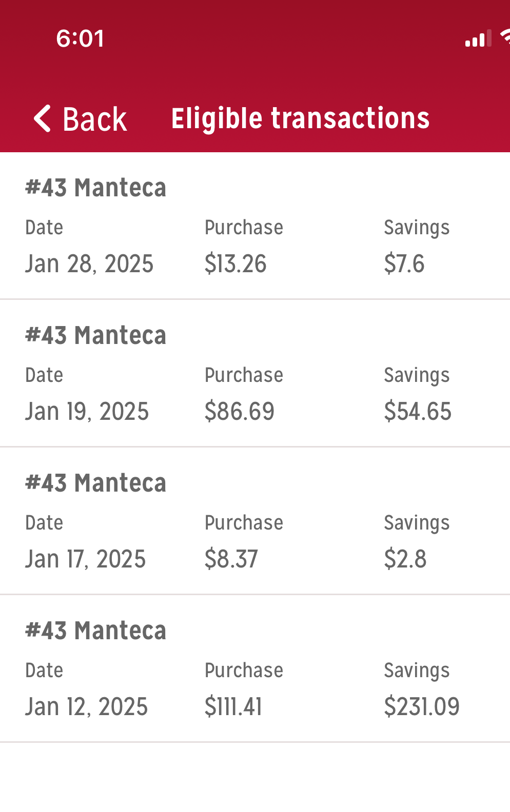Viewport: 510px width, 812px height.
Task: Tap the $86.69 purchase amount
Action: coord(240,412)
